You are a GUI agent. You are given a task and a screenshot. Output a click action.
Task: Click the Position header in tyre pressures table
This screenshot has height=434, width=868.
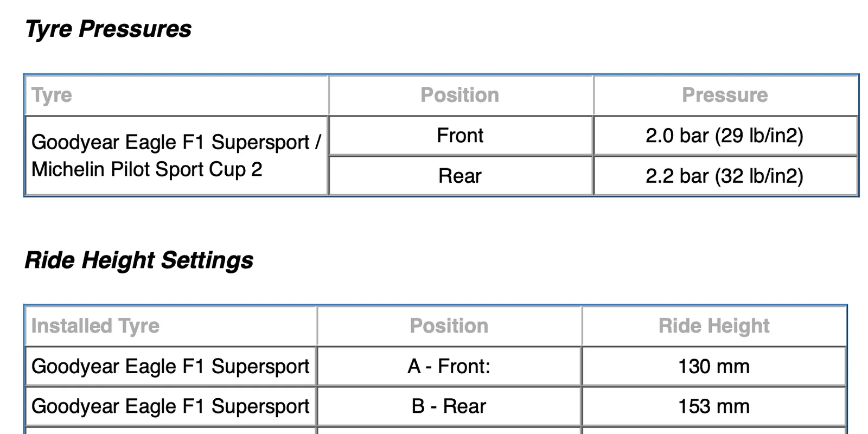(460, 95)
